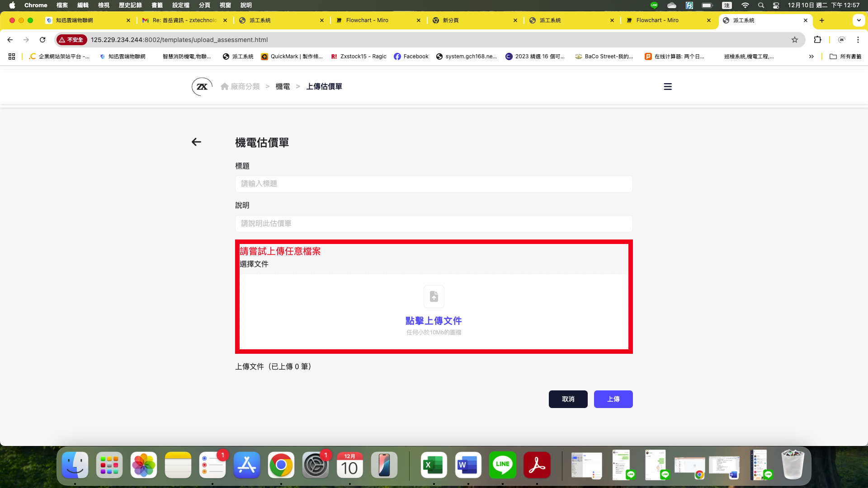Open Excel from the dock
The width and height of the screenshot is (868, 488).
[434, 465]
